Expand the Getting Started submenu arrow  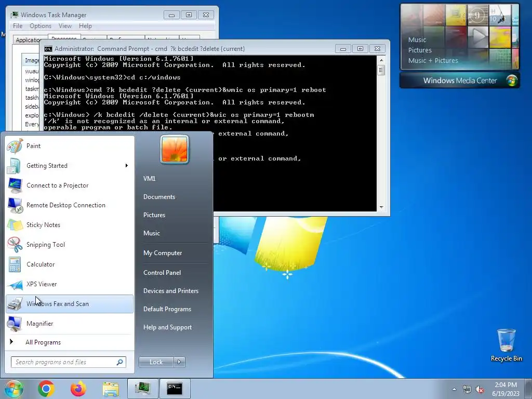pyautogui.click(x=127, y=166)
